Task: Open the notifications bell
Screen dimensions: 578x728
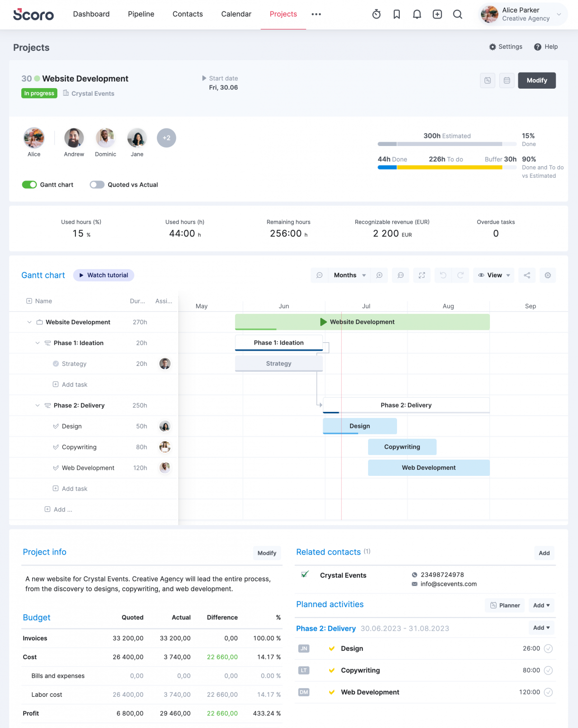Action: [x=417, y=14]
